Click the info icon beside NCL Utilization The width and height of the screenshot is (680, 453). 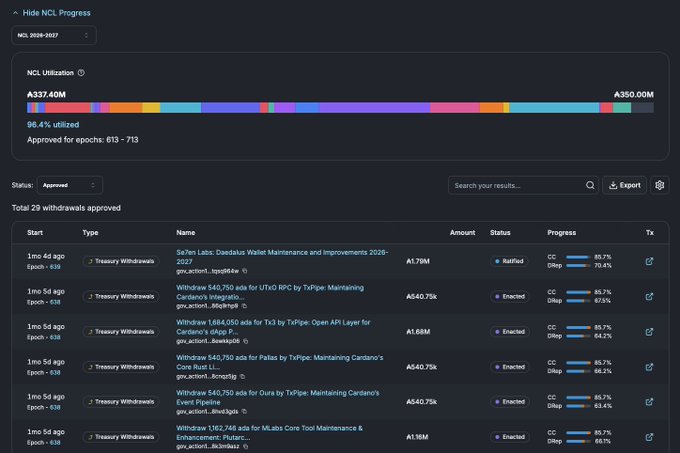point(81,73)
